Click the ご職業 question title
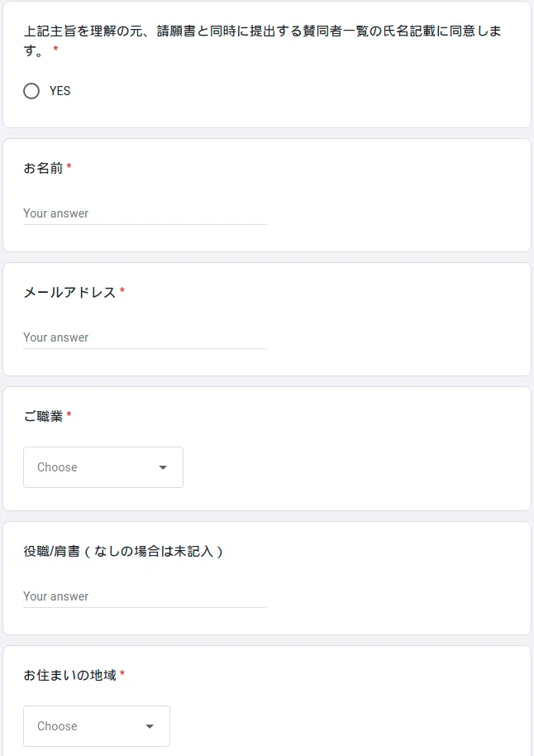Viewport: 534px width, 756px height. tap(43, 416)
